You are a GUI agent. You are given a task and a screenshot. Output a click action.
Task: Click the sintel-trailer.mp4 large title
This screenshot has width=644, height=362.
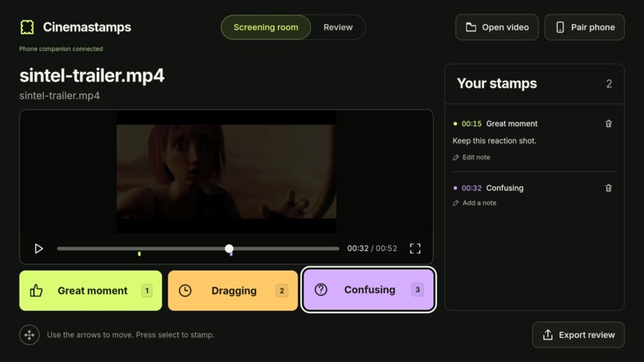coord(92,76)
